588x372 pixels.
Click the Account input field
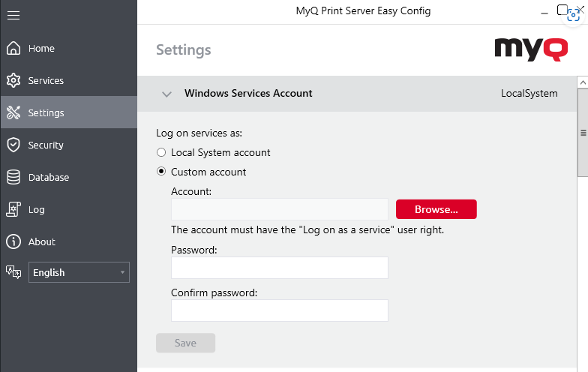pos(280,209)
